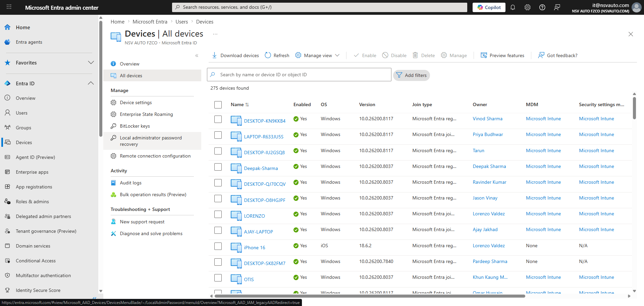Click the Home house icon in sidebar

(x=7, y=27)
